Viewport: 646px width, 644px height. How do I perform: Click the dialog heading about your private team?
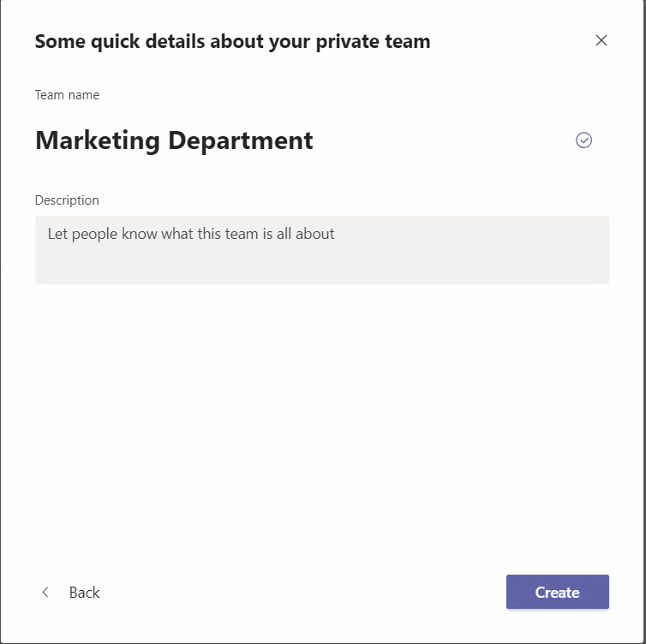(232, 42)
